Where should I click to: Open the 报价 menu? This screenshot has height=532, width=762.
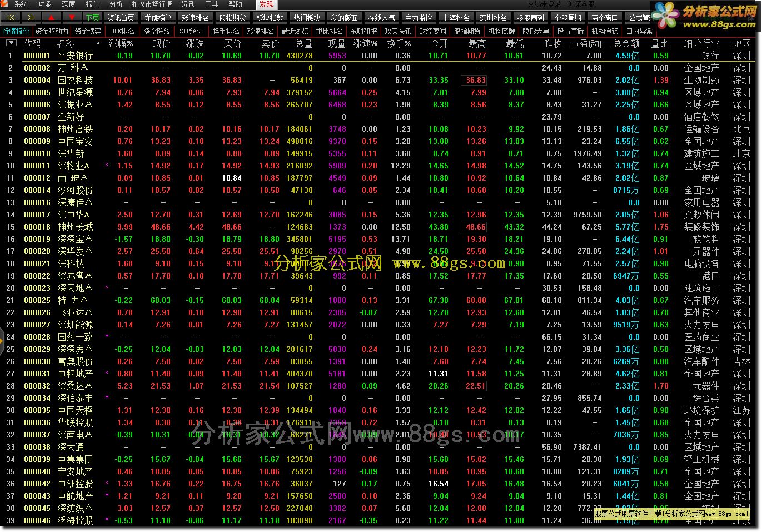pos(93,4)
